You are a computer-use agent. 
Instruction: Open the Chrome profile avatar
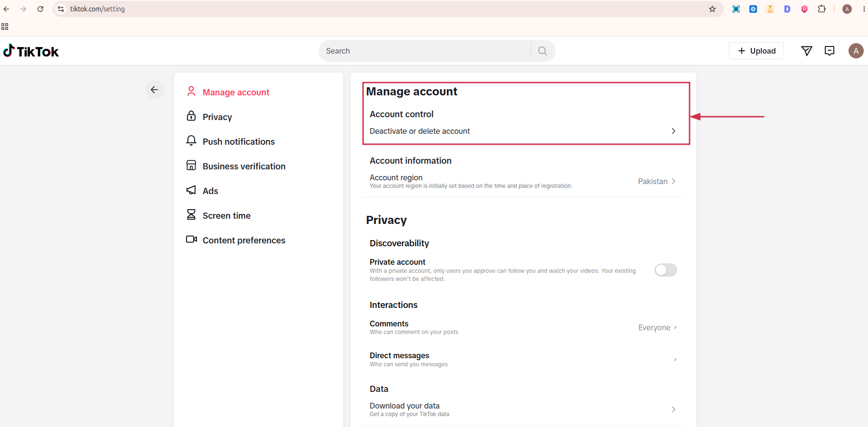[x=847, y=9]
